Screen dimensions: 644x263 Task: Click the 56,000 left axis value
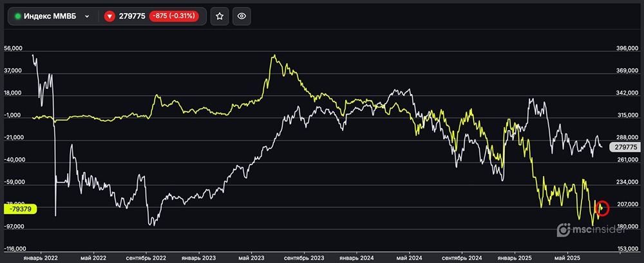tap(13, 49)
